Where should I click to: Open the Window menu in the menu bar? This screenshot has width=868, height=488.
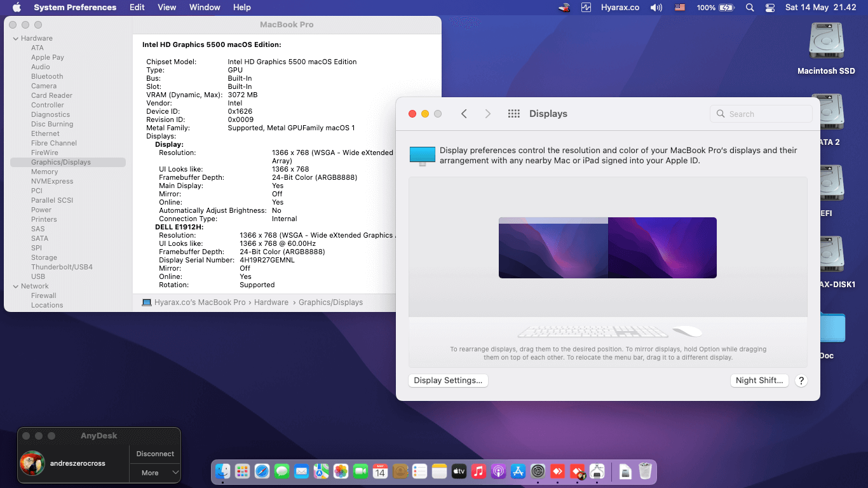(205, 8)
